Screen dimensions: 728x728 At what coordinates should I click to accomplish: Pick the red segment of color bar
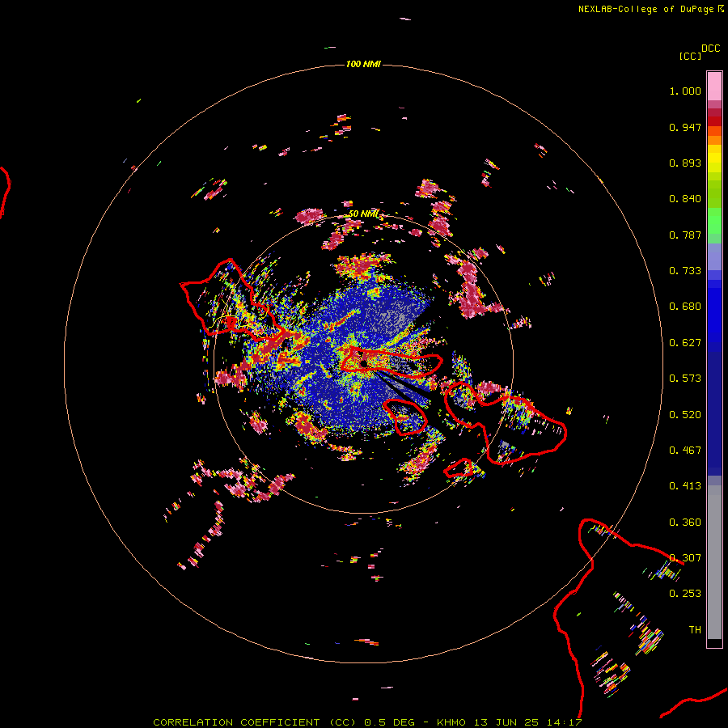click(714, 121)
